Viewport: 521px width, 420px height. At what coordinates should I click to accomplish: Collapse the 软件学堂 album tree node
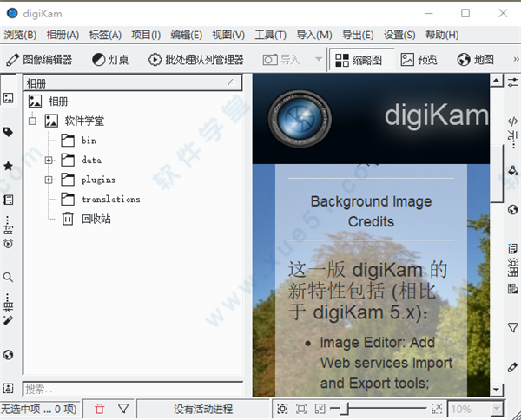click(x=33, y=121)
